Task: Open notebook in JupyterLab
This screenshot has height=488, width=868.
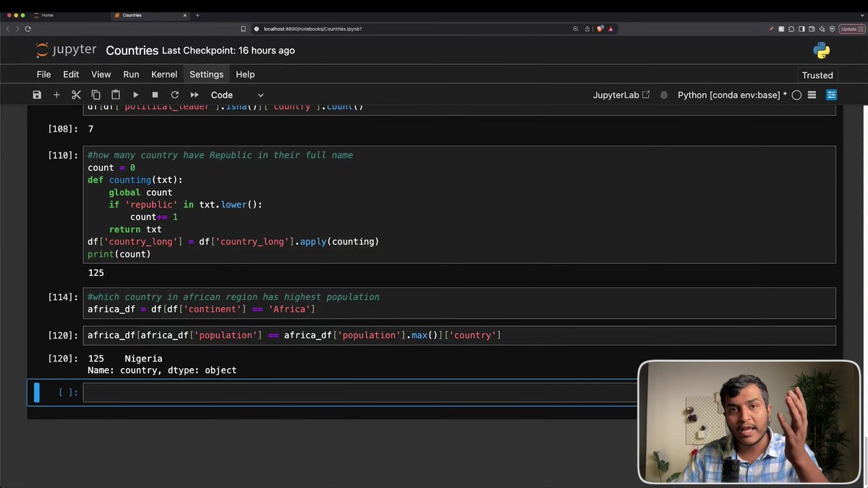Action: pyautogui.click(x=621, y=95)
